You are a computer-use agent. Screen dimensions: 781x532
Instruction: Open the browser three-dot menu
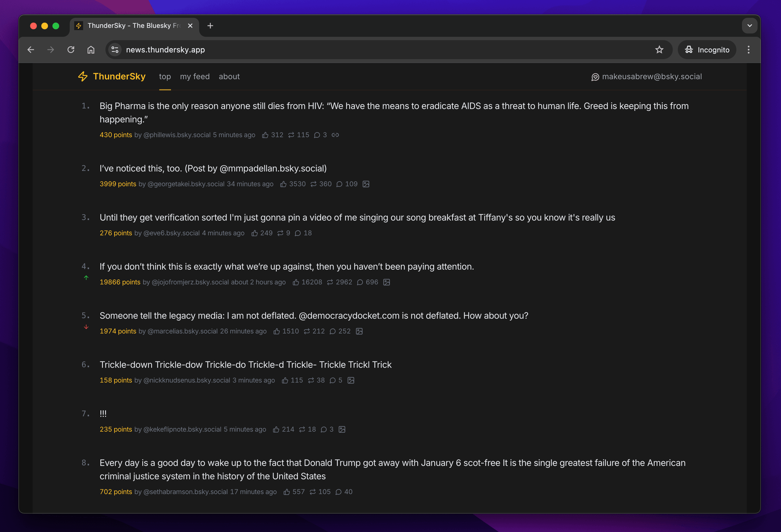748,50
